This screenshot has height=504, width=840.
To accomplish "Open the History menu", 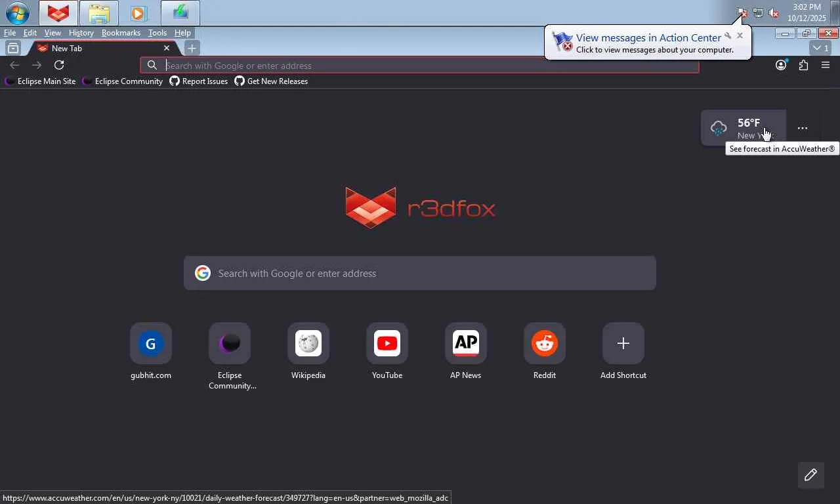I will point(81,33).
